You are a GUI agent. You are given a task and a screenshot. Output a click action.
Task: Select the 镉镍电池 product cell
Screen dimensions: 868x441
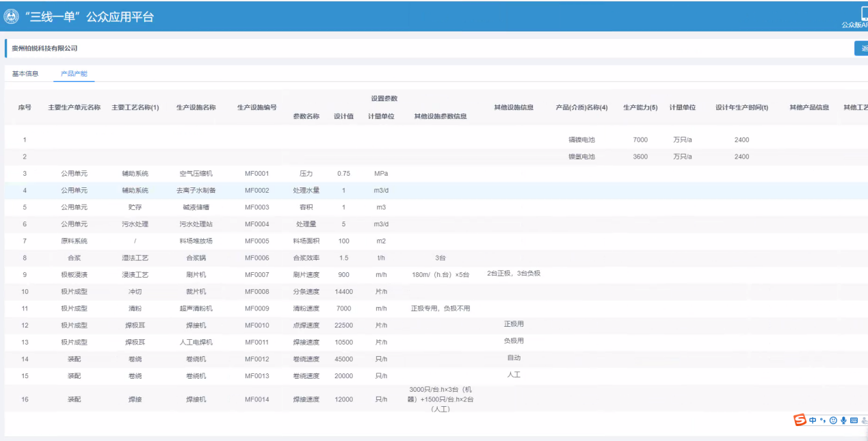582,140
